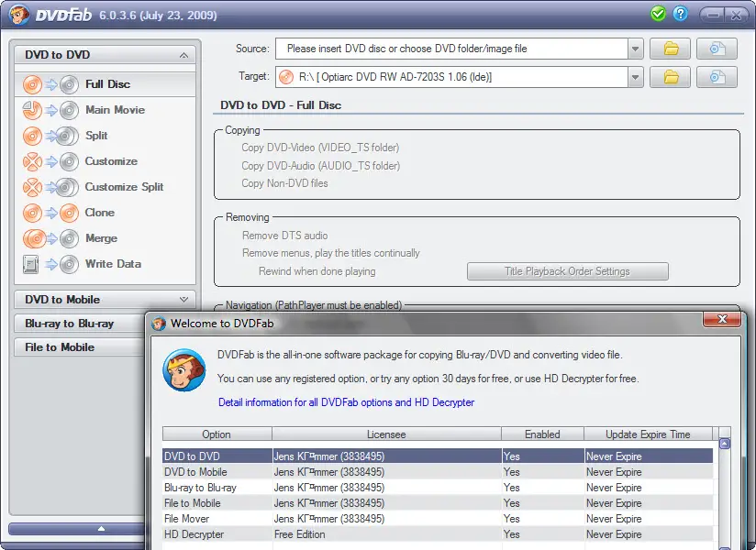Select the File Mover license row

pos(438,519)
